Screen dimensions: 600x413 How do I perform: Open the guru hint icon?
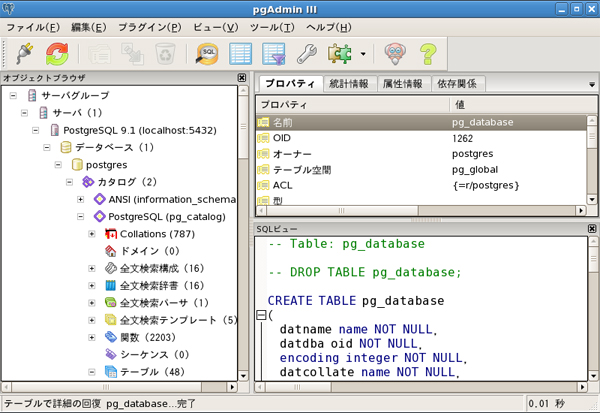click(x=395, y=54)
